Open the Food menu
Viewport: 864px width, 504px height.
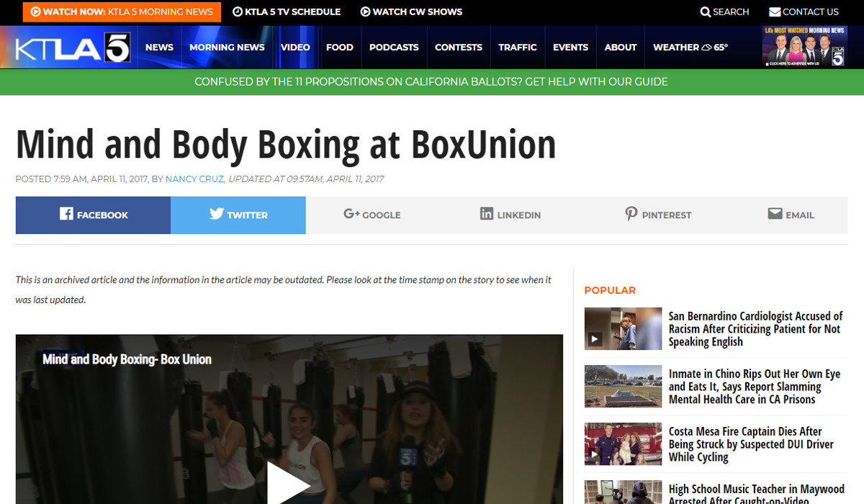(x=340, y=48)
